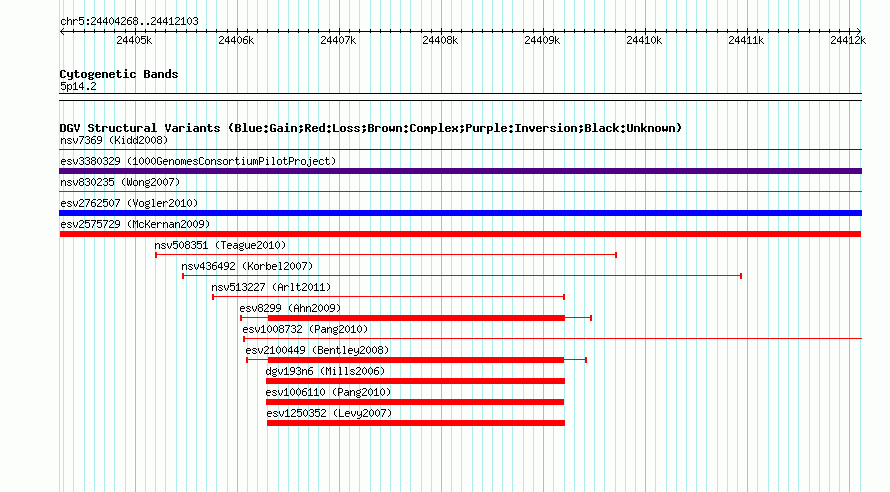Click the Cytogenetic Bands track title

pyautogui.click(x=119, y=74)
